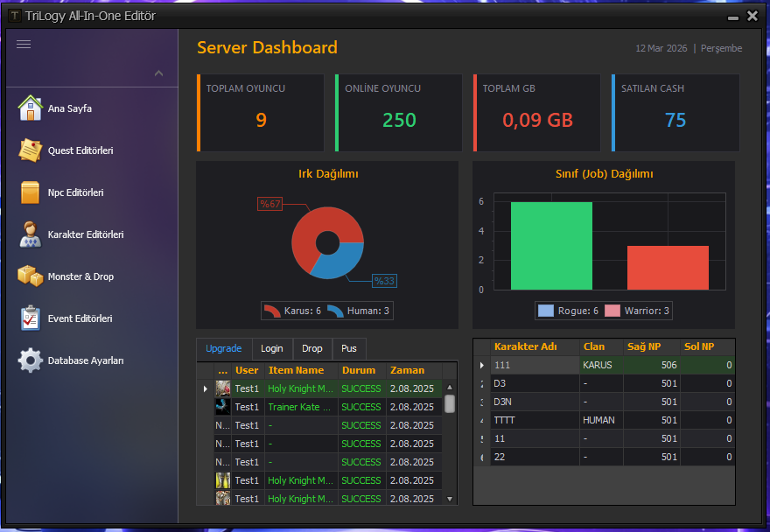770x532 pixels.
Task: Click the HUMAN clan cell
Action: (x=601, y=420)
